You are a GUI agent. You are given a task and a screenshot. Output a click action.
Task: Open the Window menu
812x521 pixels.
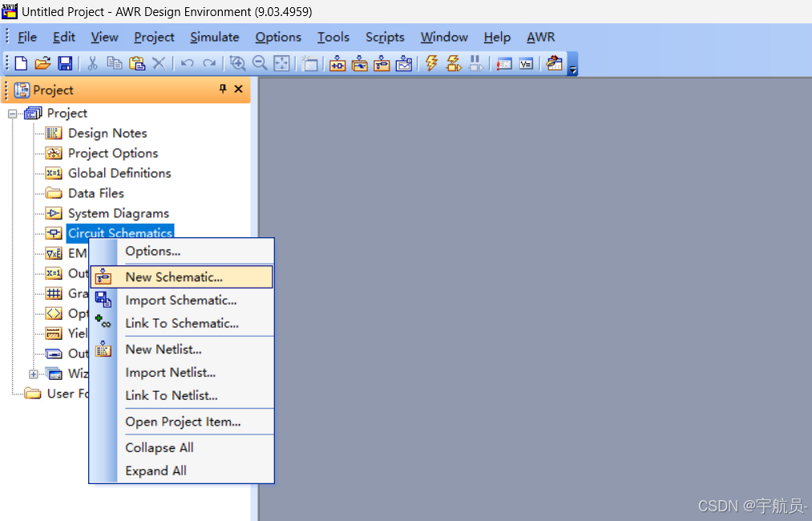coord(444,38)
